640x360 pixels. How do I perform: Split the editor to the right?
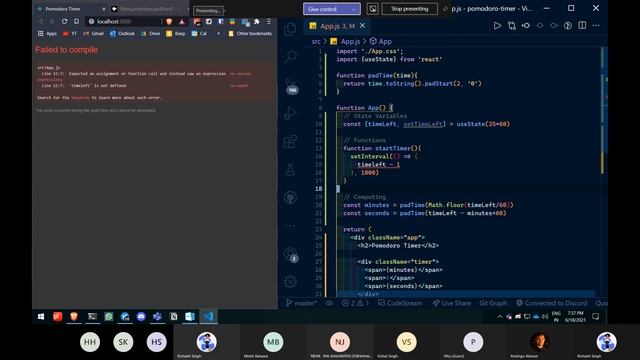click(582, 25)
